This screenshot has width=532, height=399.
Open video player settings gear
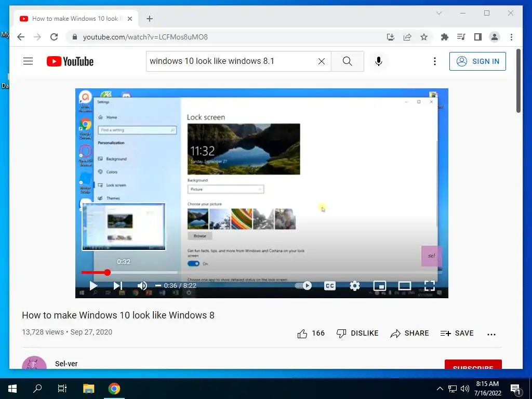354,286
